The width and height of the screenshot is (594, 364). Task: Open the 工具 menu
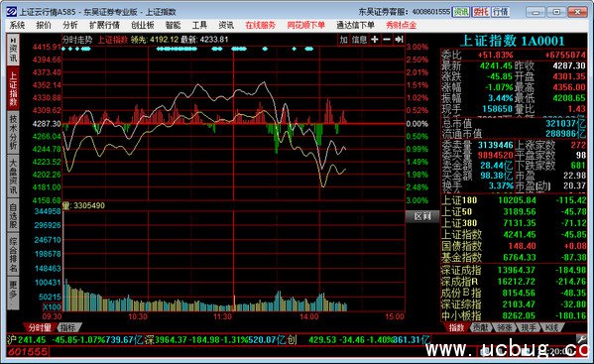click(199, 25)
